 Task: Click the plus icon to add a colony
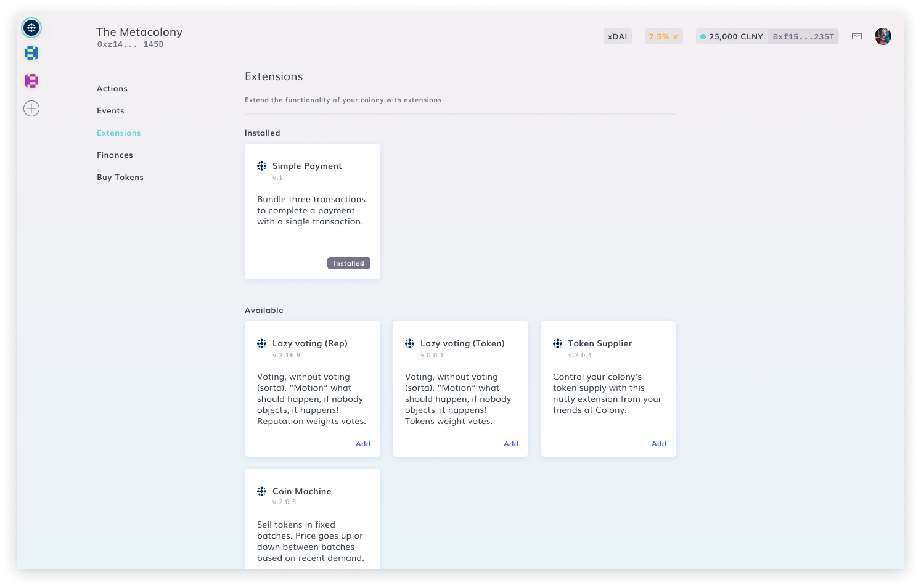tap(31, 108)
